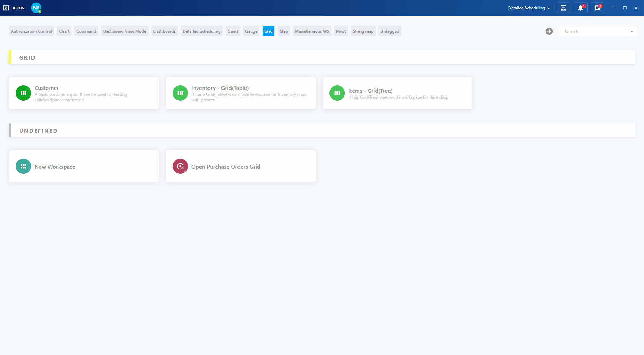Click the Inventory card description text
The image size is (644, 355).
[x=249, y=97]
